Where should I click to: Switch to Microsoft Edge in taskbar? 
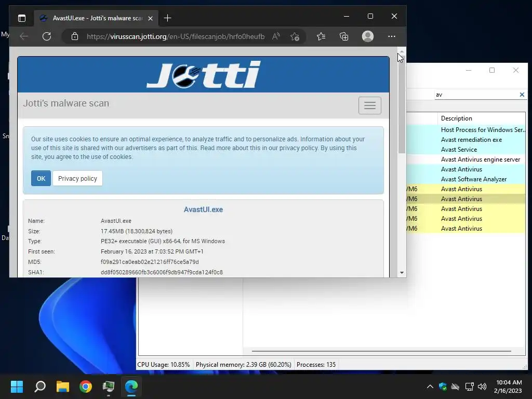click(x=131, y=387)
